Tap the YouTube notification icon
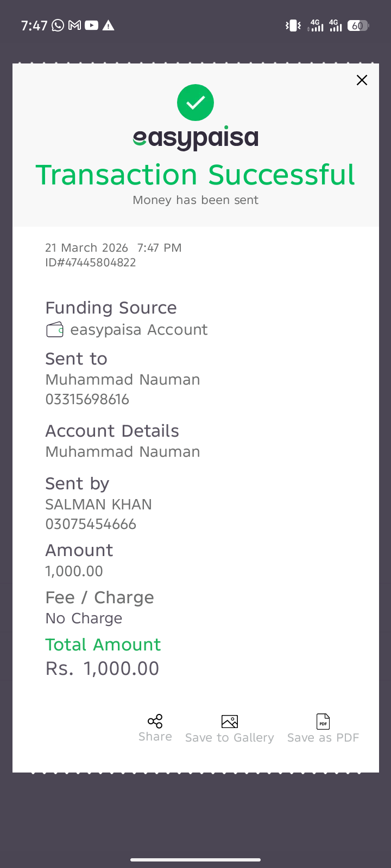Screen dimensions: 391x868 (x=92, y=25)
